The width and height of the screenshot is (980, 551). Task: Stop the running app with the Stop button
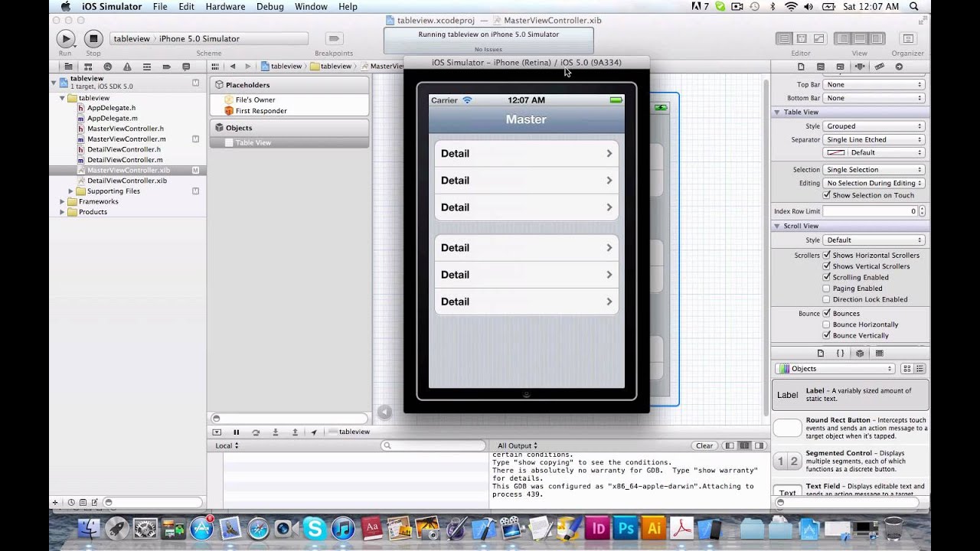pyautogui.click(x=93, y=38)
